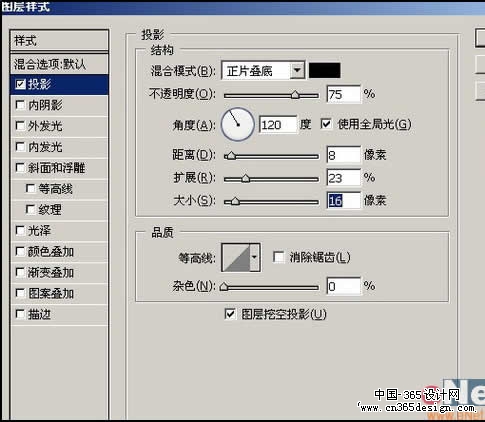Check the 等高线 sub-option checkbox
485x422 pixels.
pyautogui.click(x=30, y=189)
